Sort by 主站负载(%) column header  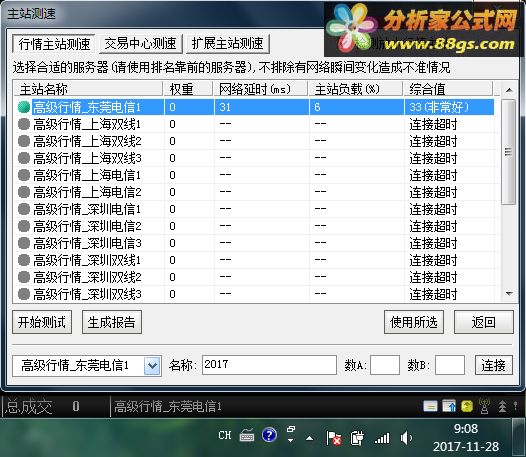[356, 89]
